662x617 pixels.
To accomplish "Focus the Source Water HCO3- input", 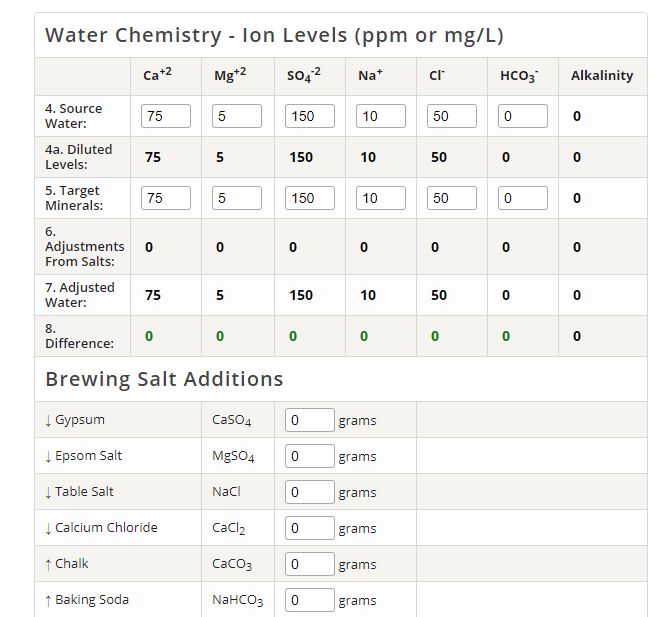I will 523,116.
